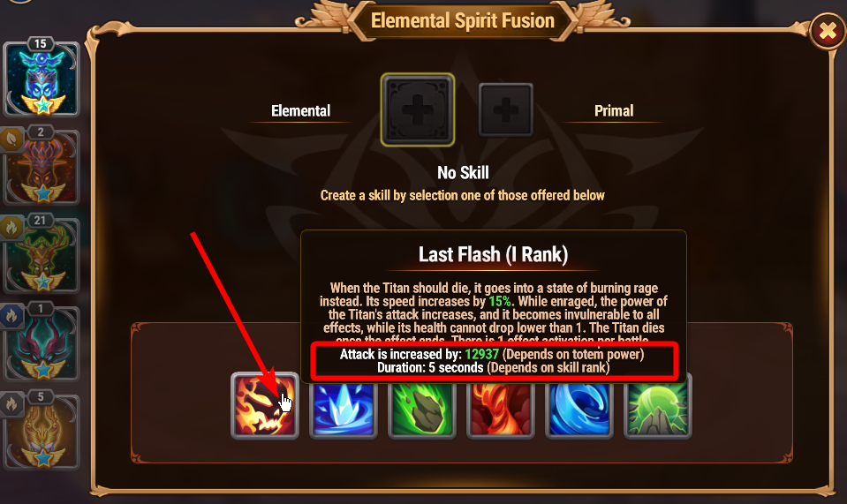Select the level 1 dark teal totem
This screenshot has height=504, width=847.
click(x=43, y=342)
